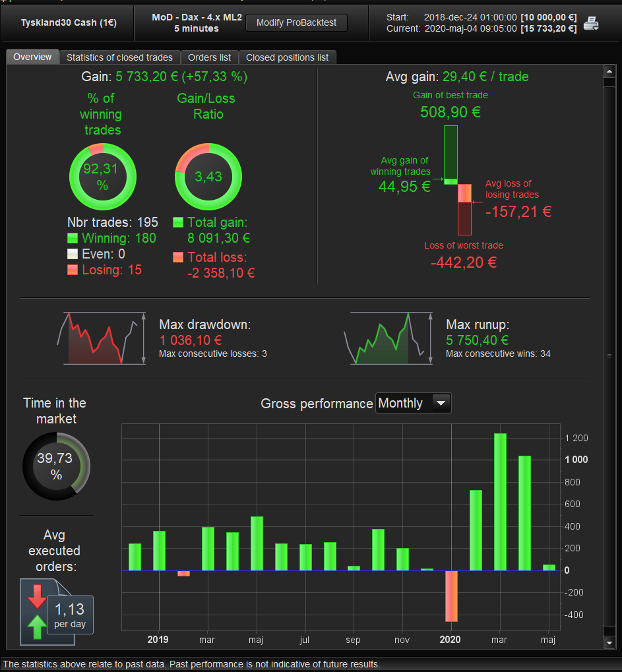Click the max runup chart thumbnail
622x672 pixels.
click(x=389, y=338)
